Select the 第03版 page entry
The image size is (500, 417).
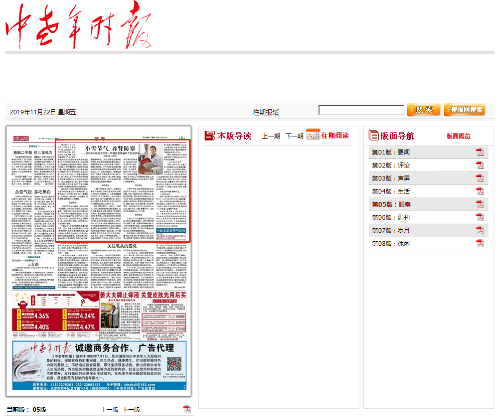(x=391, y=178)
